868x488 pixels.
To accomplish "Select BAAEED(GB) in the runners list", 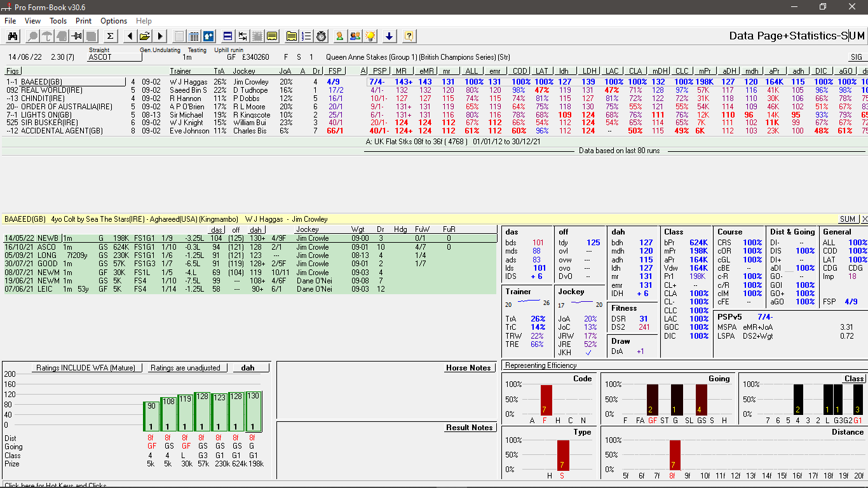I will 42,82.
